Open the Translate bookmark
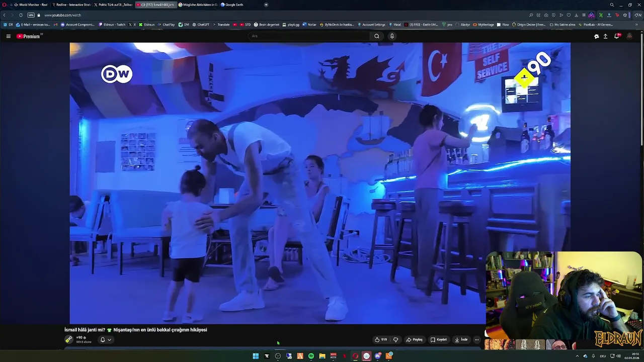This screenshot has width=644, height=362. point(221,24)
